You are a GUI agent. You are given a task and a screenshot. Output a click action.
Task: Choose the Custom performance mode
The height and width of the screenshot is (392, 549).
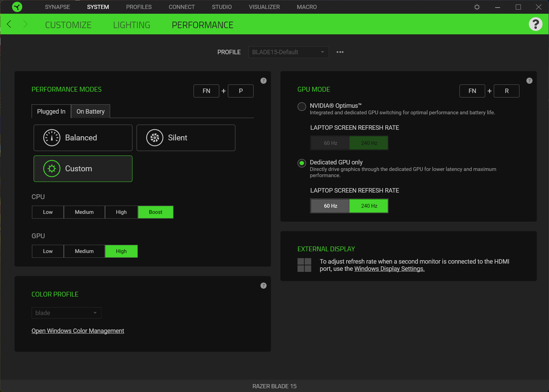coord(83,169)
